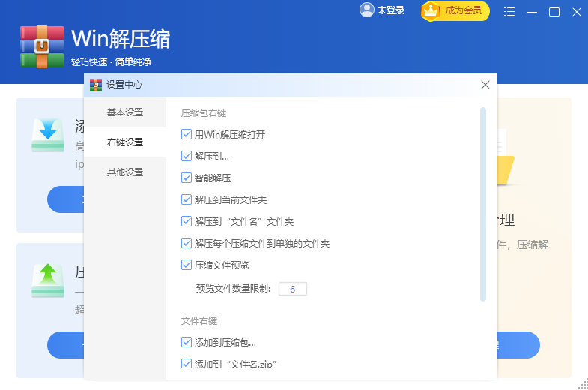The height and width of the screenshot is (390, 588).
Task: Toggle the 解压到... checkbox
Action: pos(187,156)
